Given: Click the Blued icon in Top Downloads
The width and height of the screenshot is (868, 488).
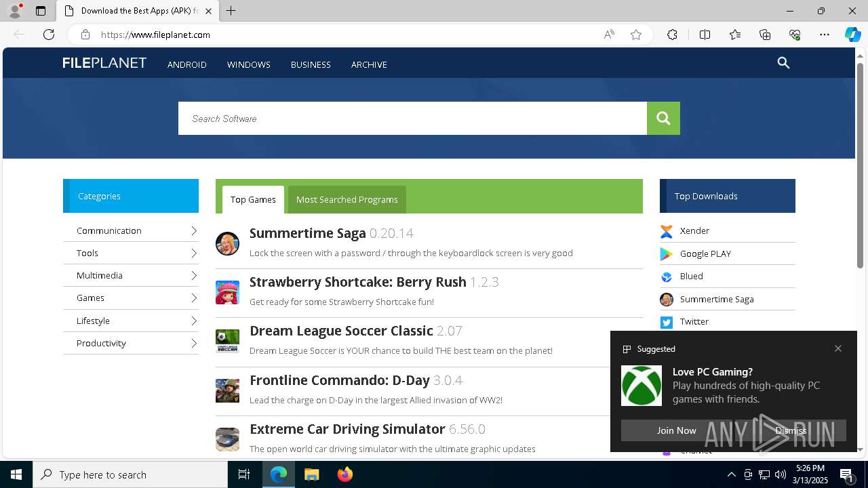Looking at the screenshot, I should [667, 277].
